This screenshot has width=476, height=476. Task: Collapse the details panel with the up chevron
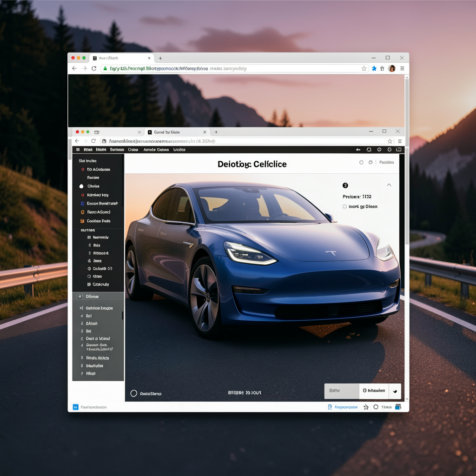point(389,185)
